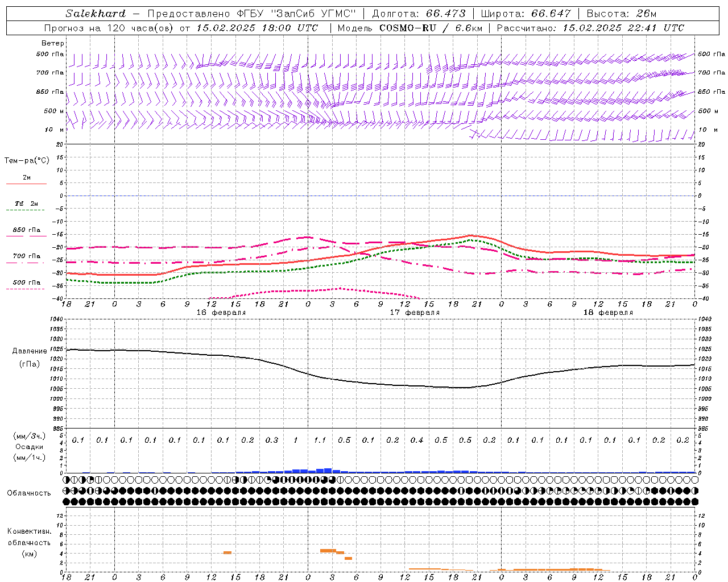The width and height of the screenshot is (728, 582).
Task: Click the 'Salekhard' station title
Action: [95, 14]
